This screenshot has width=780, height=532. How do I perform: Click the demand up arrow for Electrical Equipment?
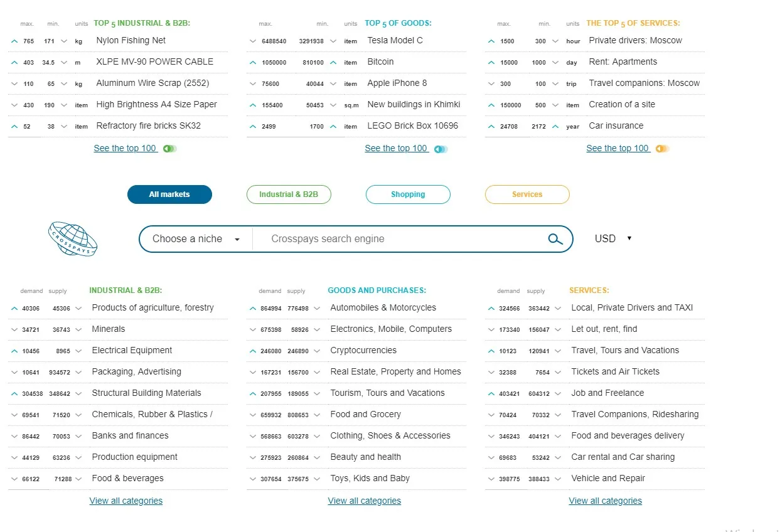pyautogui.click(x=14, y=351)
